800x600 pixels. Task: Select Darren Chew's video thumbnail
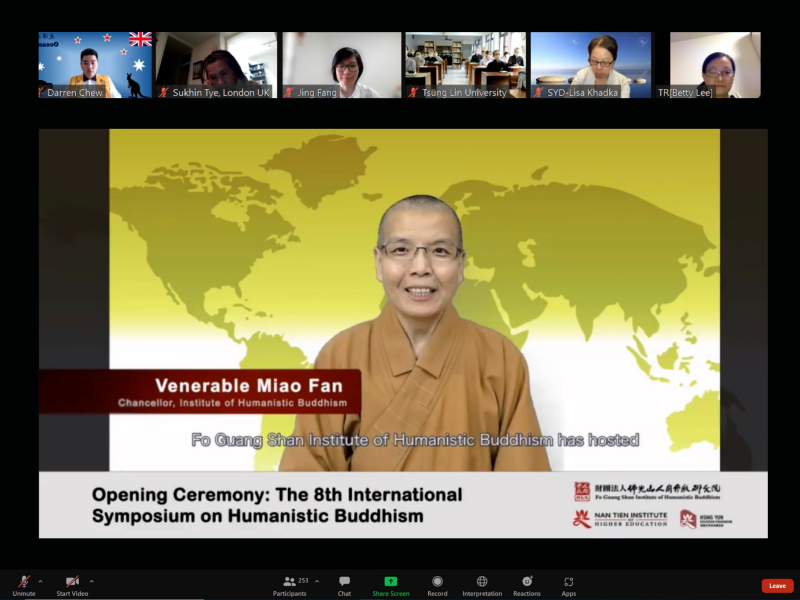(95, 65)
